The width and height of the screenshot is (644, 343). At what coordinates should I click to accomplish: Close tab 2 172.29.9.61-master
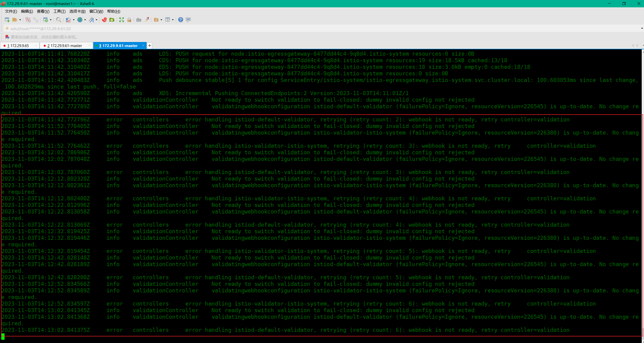(x=89, y=46)
